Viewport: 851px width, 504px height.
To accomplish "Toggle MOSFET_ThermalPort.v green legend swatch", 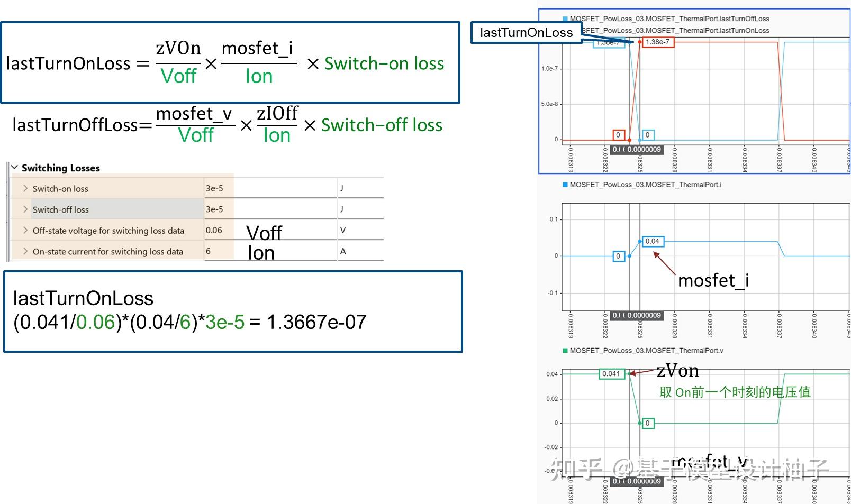I will pyautogui.click(x=565, y=351).
